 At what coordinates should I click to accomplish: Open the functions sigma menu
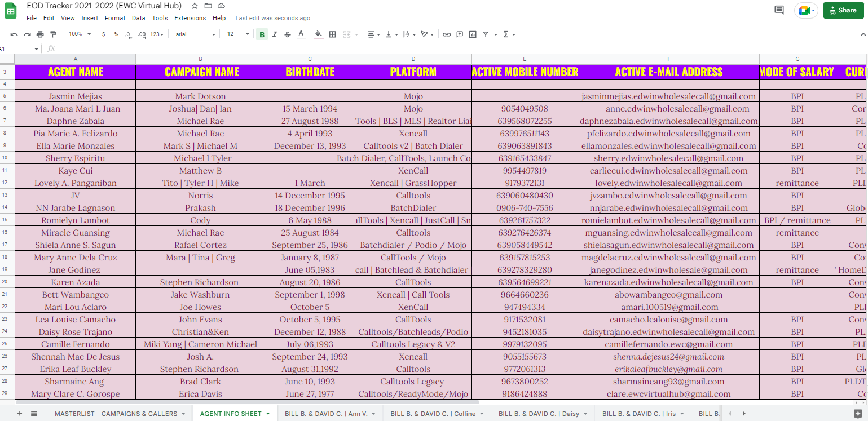(x=506, y=34)
